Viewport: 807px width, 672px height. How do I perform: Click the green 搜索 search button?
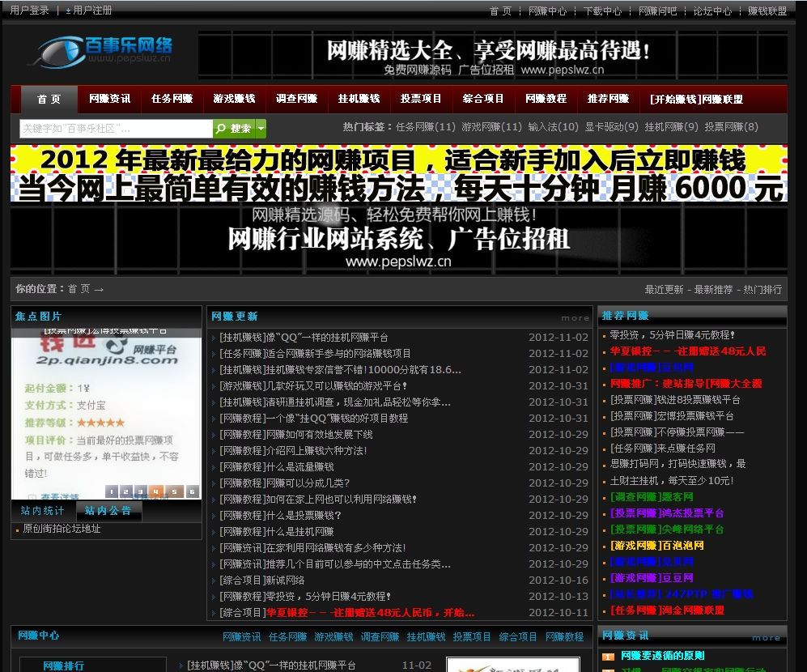coord(234,128)
